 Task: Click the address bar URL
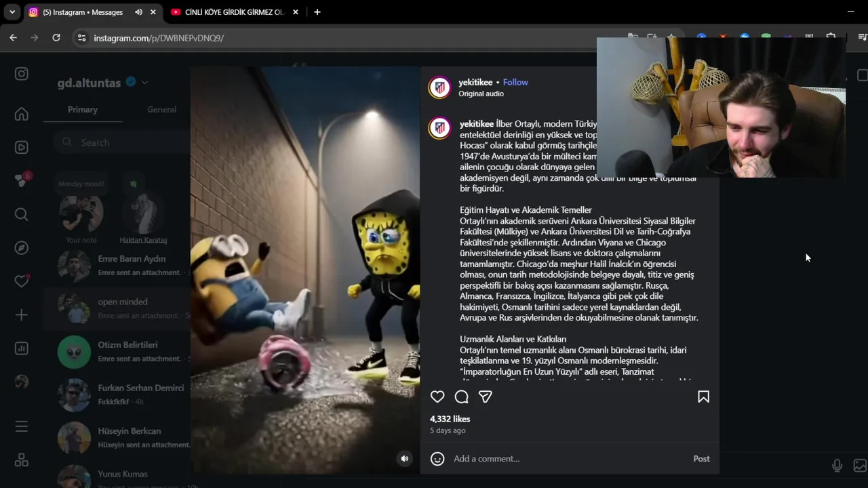pos(159,38)
